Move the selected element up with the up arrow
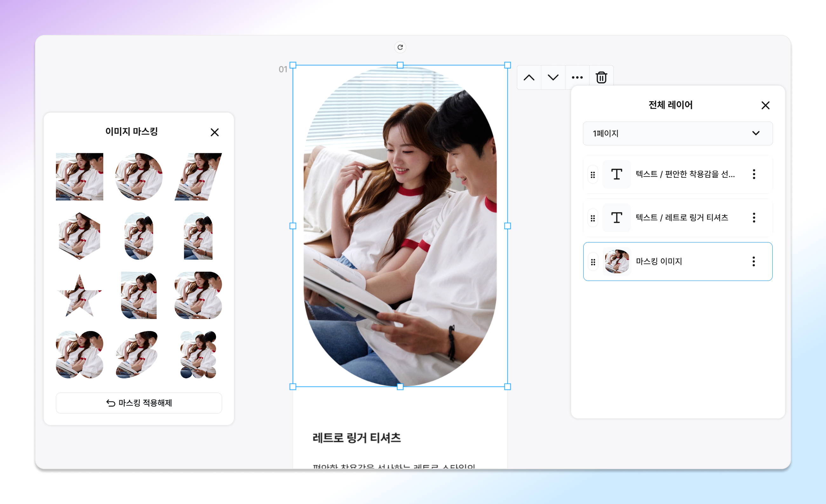 point(529,78)
